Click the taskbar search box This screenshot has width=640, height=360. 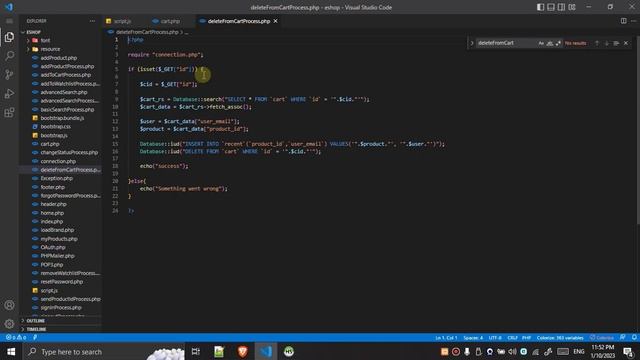[104, 351]
